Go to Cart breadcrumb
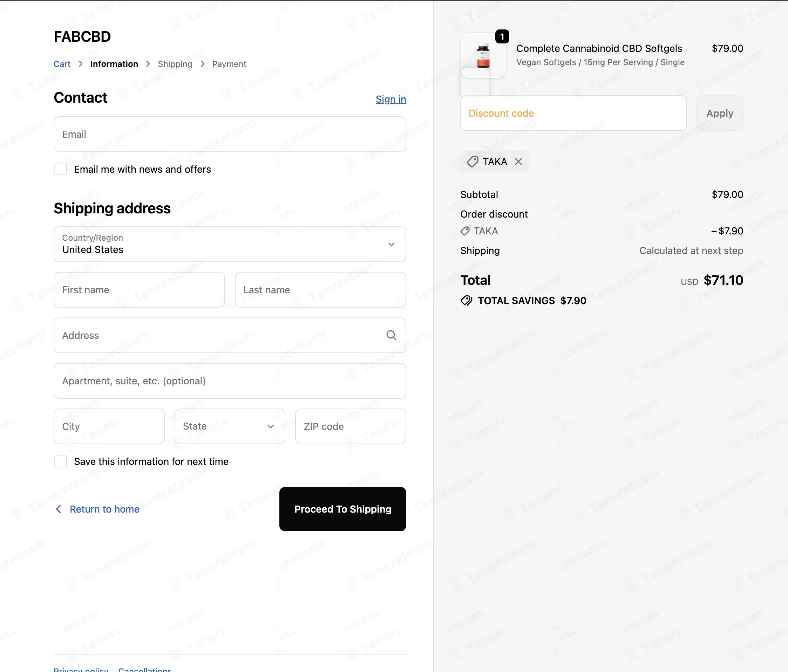 point(62,64)
